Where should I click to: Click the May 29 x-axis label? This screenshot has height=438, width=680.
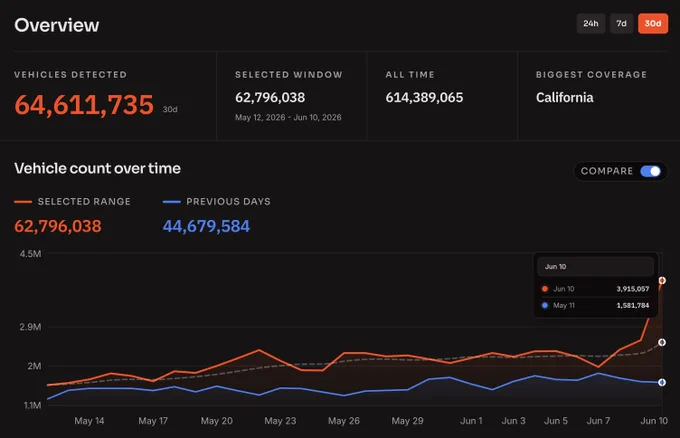click(408, 421)
